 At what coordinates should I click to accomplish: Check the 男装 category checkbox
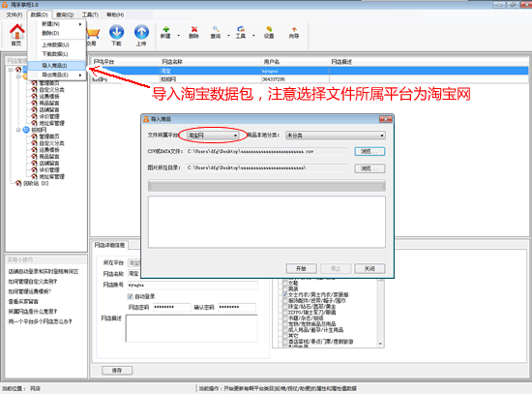[285, 289]
